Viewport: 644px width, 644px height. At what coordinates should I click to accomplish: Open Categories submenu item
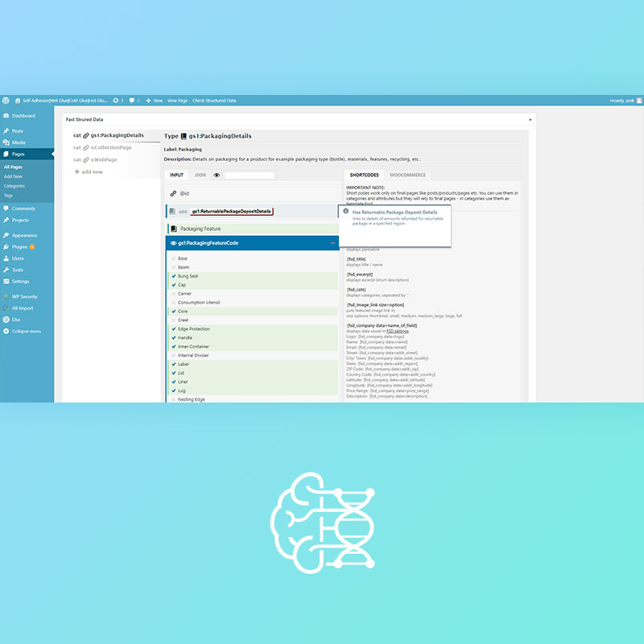[14, 186]
